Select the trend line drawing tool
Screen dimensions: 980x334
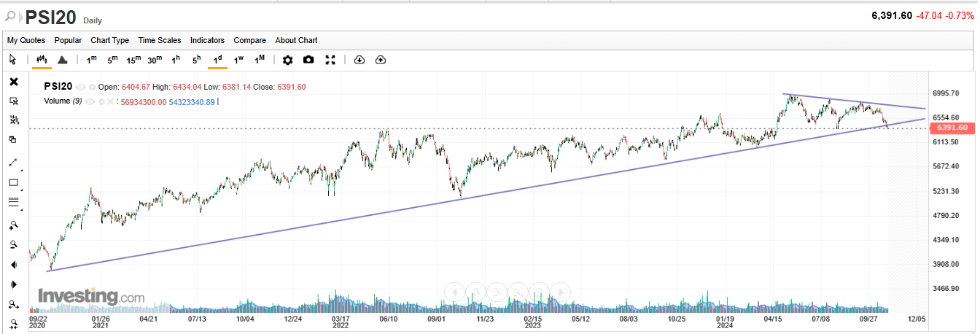coord(13,163)
